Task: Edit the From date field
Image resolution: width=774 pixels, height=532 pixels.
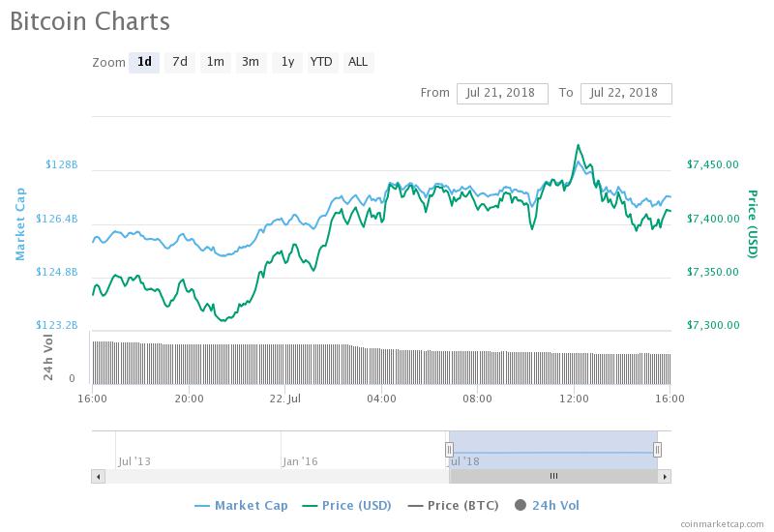Action: pyautogui.click(x=502, y=93)
